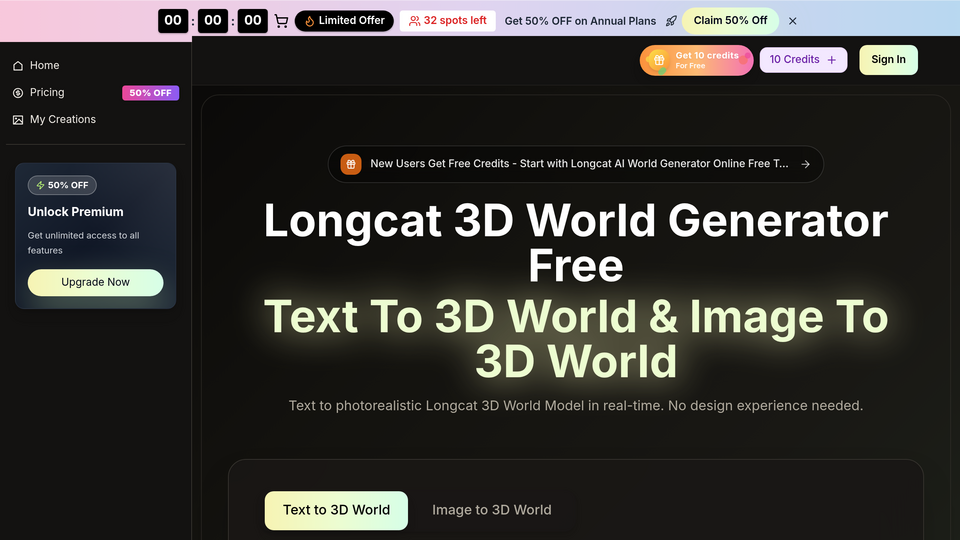Open the New Users Get Free Credits announcement
This screenshot has height=540, width=960.
[x=576, y=164]
